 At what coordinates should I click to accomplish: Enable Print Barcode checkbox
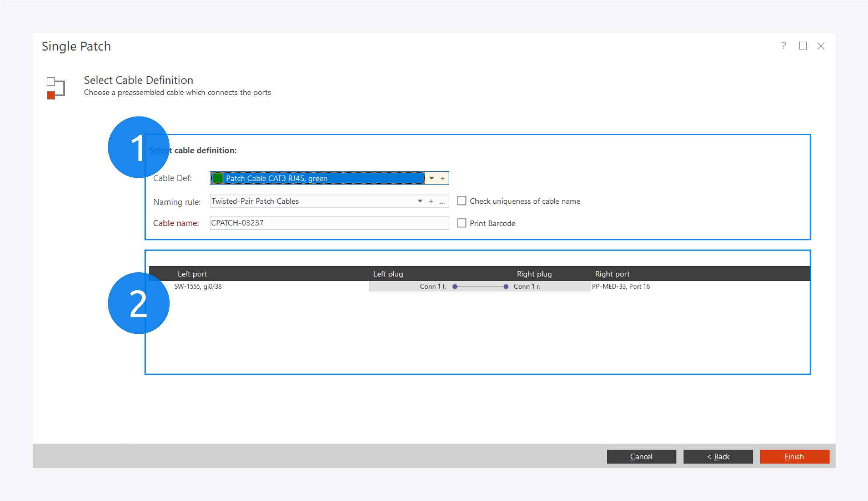461,223
